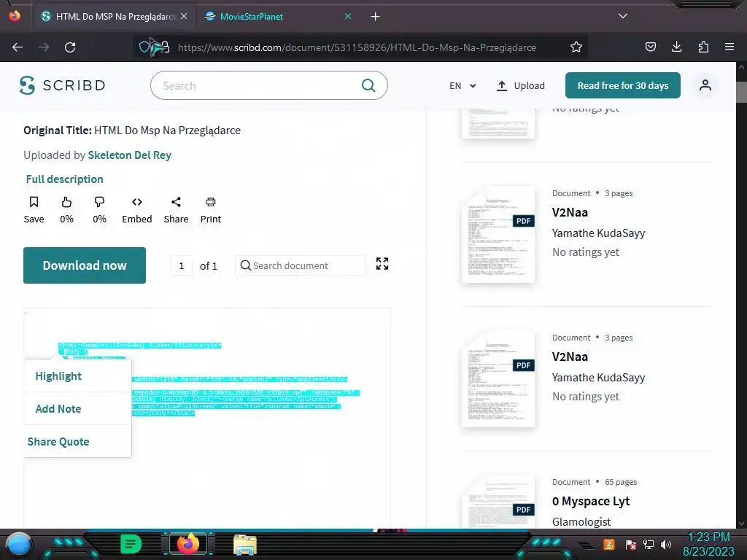
Task: Give the document a thumbs up
Action: click(x=66, y=209)
